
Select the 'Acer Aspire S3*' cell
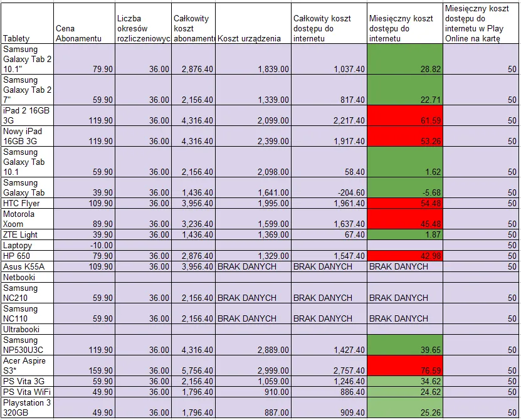tap(27, 365)
